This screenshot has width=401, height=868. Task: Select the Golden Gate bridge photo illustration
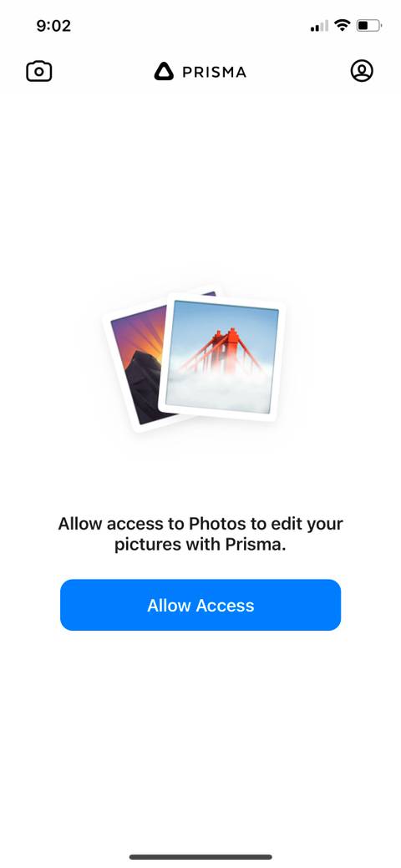(x=222, y=358)
